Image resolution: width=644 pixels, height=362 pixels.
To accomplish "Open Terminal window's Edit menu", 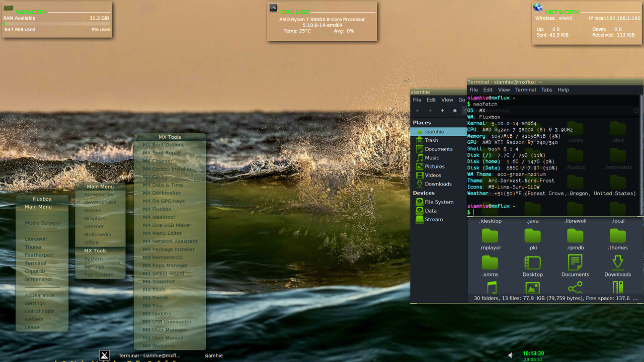I will click(488, 89).
